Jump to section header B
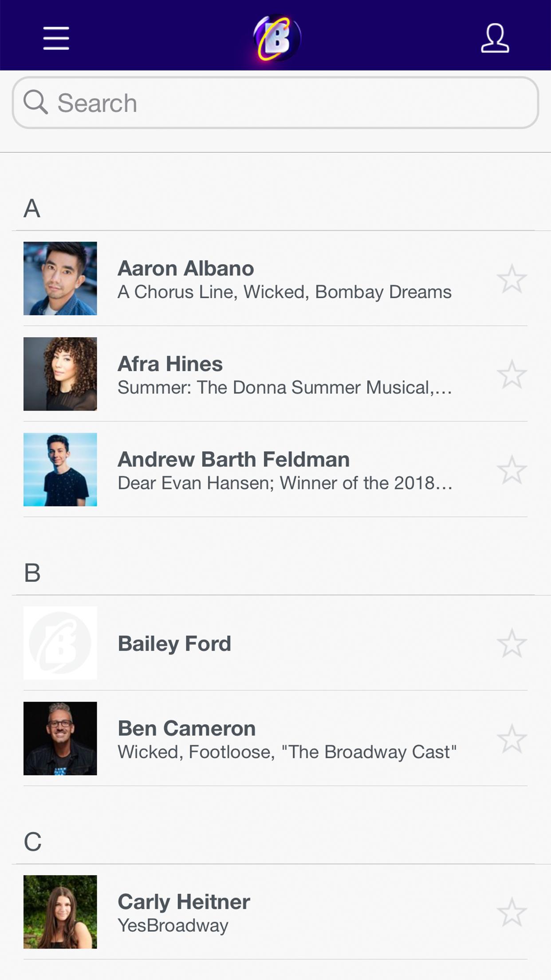 click(32, 573)
